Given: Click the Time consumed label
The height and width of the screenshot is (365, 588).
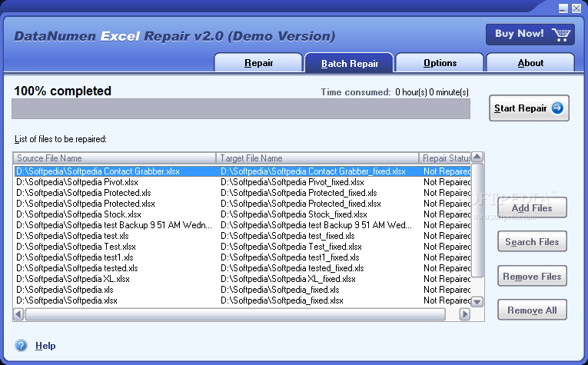Looking at the screenshot, I should tap(356, 92).
